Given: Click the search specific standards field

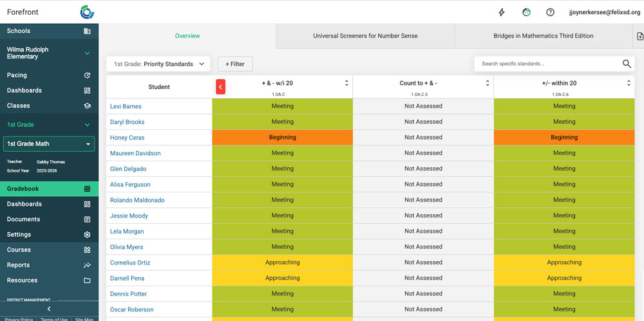Looking at the screenshot, I should click(547, 64).
